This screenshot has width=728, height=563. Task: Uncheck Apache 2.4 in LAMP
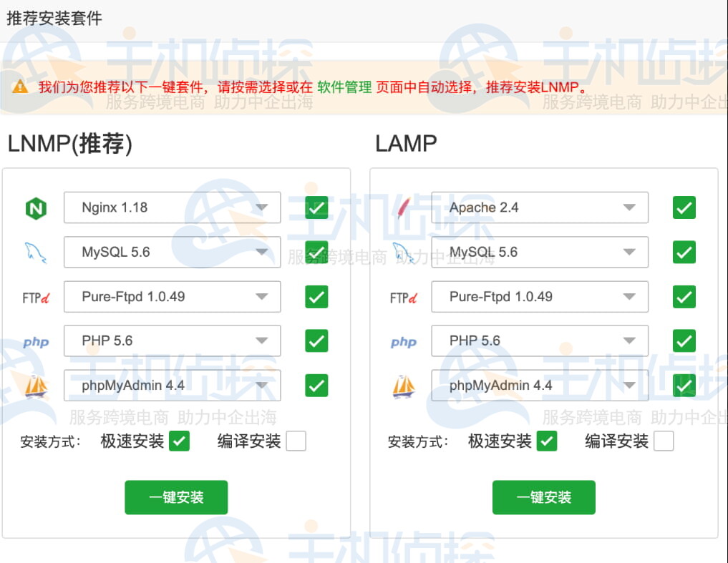pyautogui.click(x=684, y=207)
